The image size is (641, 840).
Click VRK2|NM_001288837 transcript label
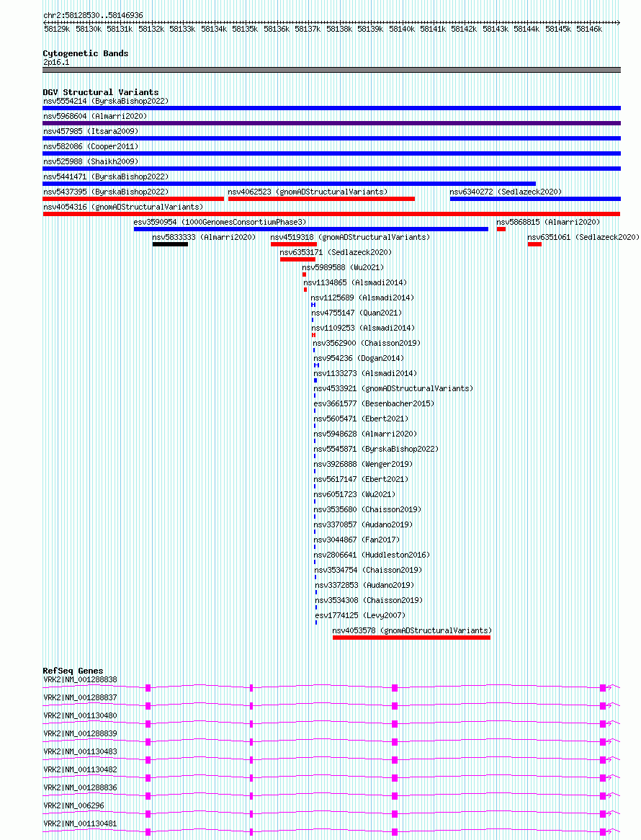tap(81, 697)
